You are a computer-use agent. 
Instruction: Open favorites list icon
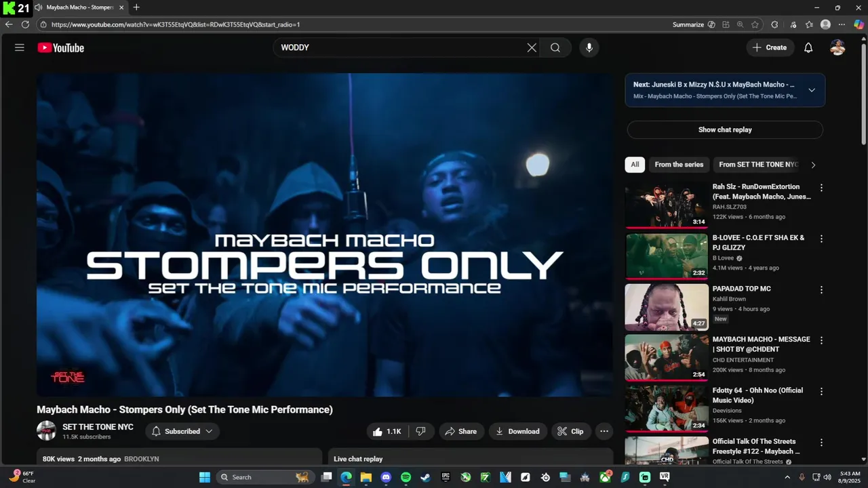809,24
